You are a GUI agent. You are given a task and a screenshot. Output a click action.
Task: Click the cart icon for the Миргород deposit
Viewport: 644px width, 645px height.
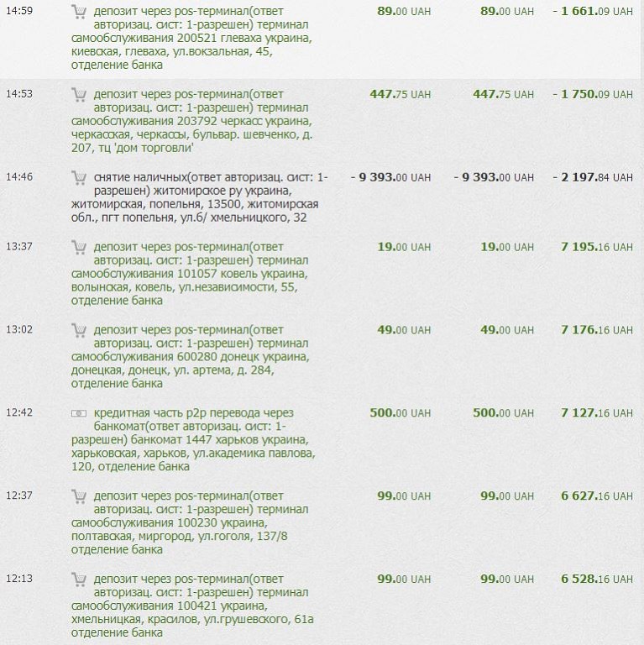click(80, 496)
